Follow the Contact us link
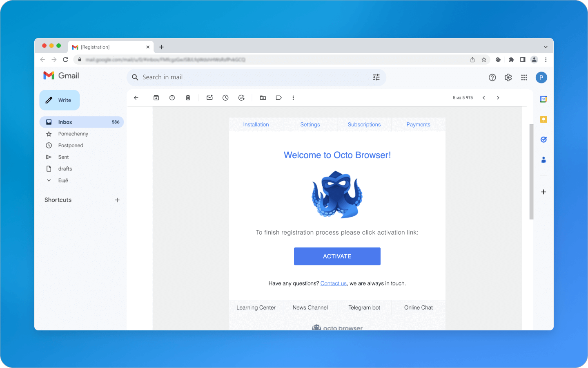Image resolution: width=588 pixels, height=368 pixels. tap(333, 283)
